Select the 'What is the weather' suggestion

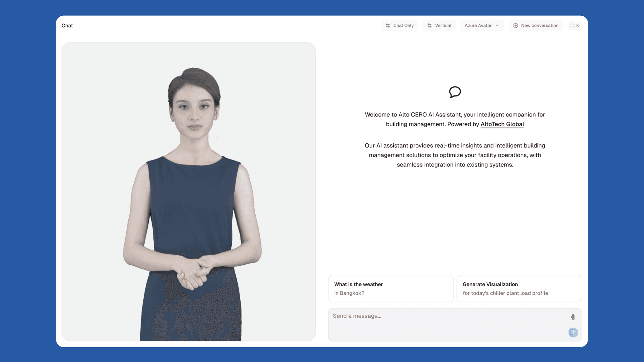[391, 288]
